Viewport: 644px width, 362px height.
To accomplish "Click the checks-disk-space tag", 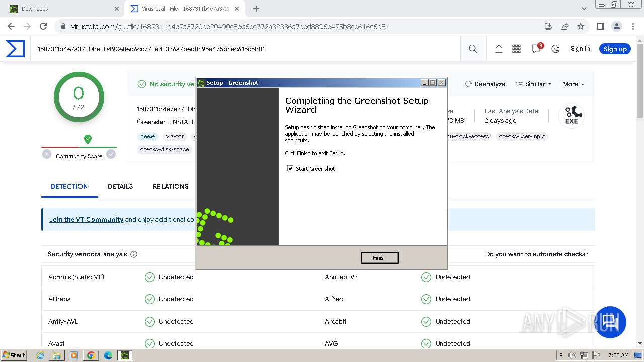I will point(165,149).
